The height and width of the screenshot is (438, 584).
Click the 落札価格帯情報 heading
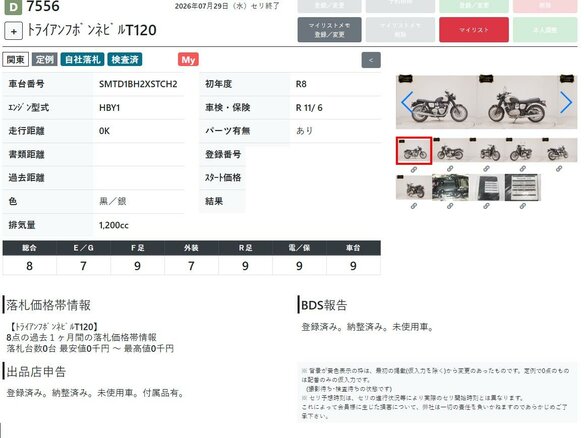[x=48, y=305]
